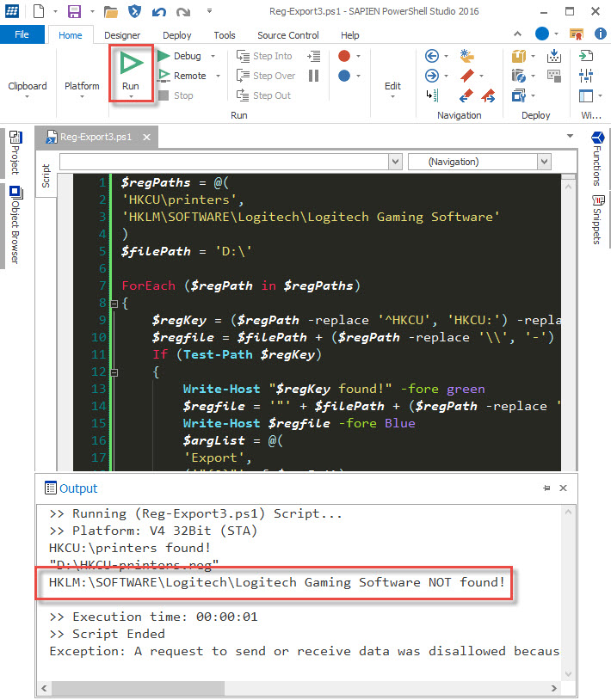This screenshot has width=611, height=700.
Task: Close the Reg-Export3.ps1 document tab
Action: point(146,137)
